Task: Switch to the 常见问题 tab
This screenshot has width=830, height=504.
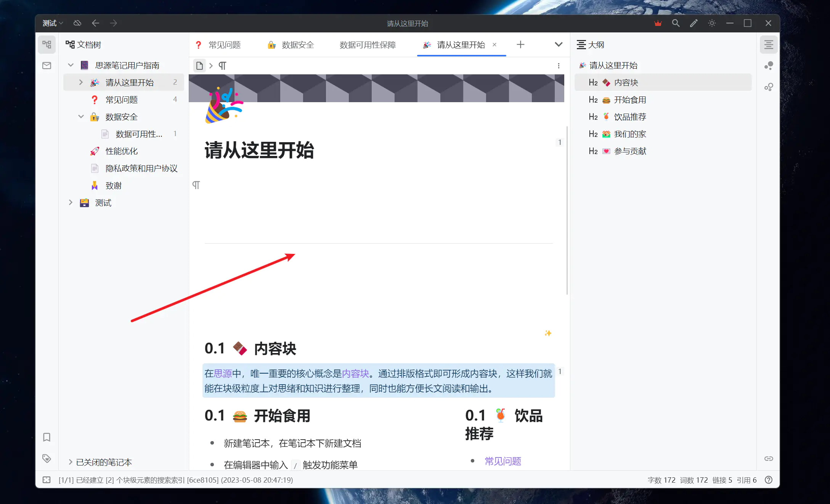Action: [x=224, y=45]
